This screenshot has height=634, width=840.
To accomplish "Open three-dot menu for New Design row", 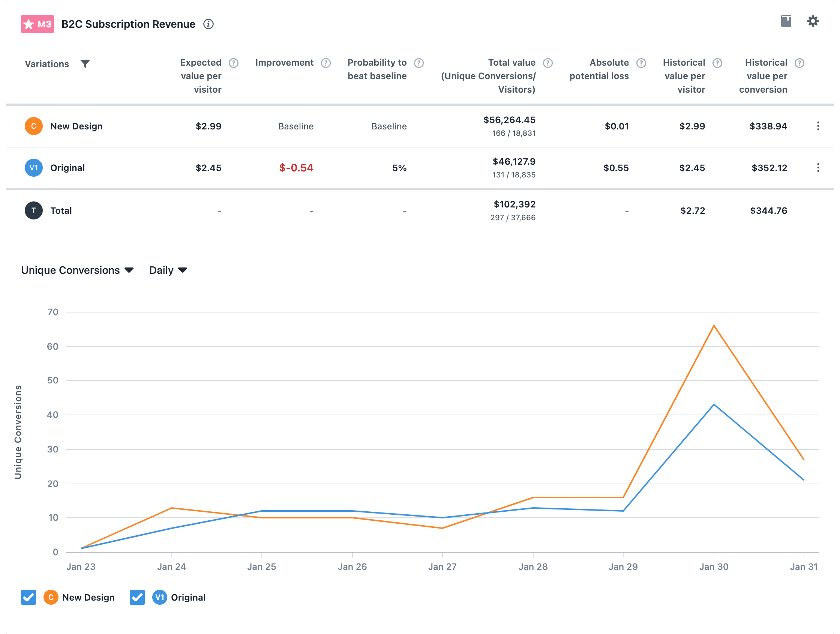I will [x=817, y=126].
